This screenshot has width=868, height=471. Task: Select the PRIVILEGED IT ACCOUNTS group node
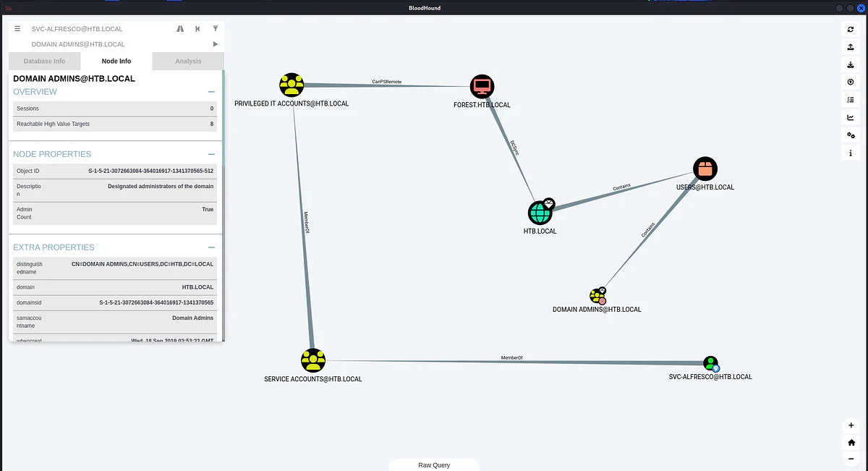pyautogui.click(x=292, y=85)
